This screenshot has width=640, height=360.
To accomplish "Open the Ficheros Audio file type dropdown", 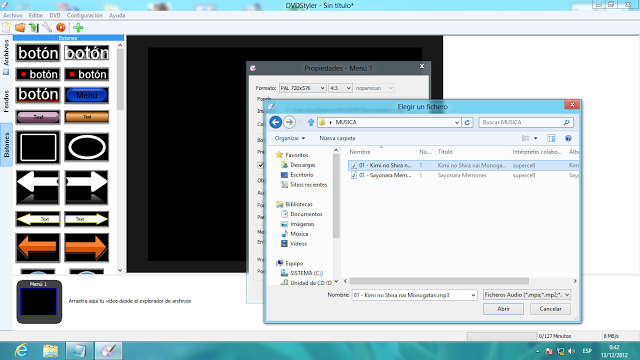I will click(527, 295).
